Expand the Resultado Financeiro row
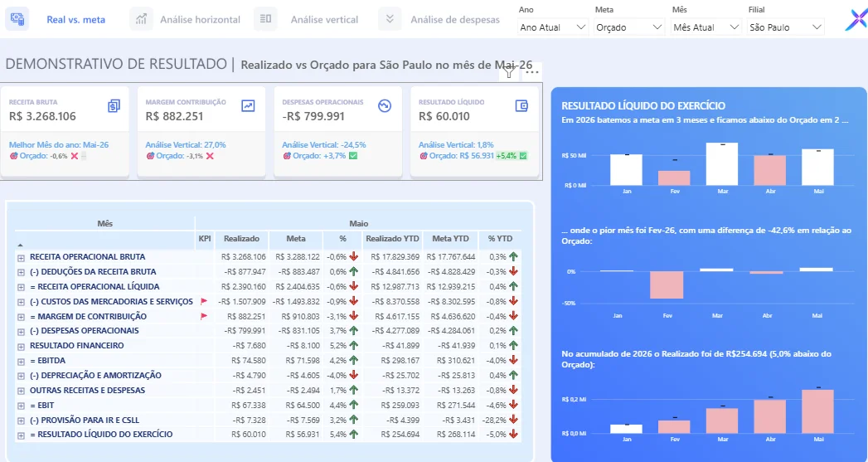 (21, 347)
